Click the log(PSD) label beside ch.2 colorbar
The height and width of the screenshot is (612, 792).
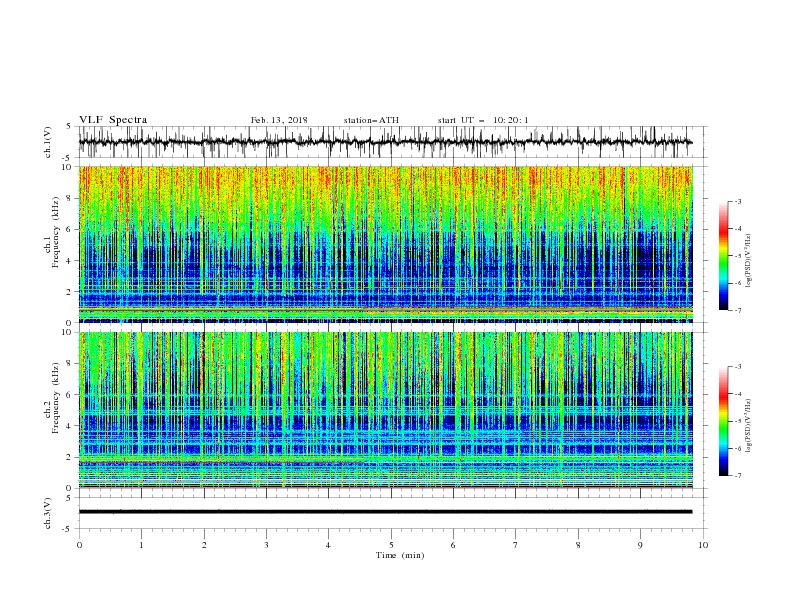(x=749, y=425)
